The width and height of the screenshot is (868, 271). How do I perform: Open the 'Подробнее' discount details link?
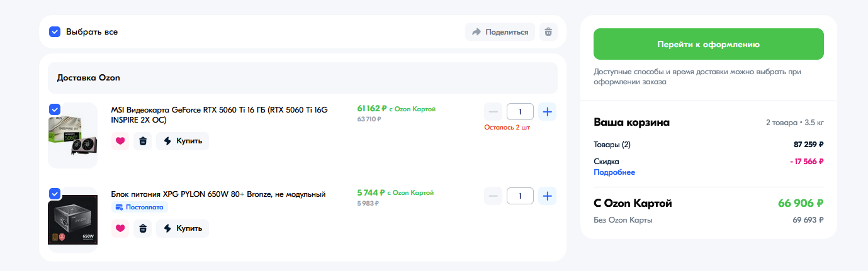(614, 172)
